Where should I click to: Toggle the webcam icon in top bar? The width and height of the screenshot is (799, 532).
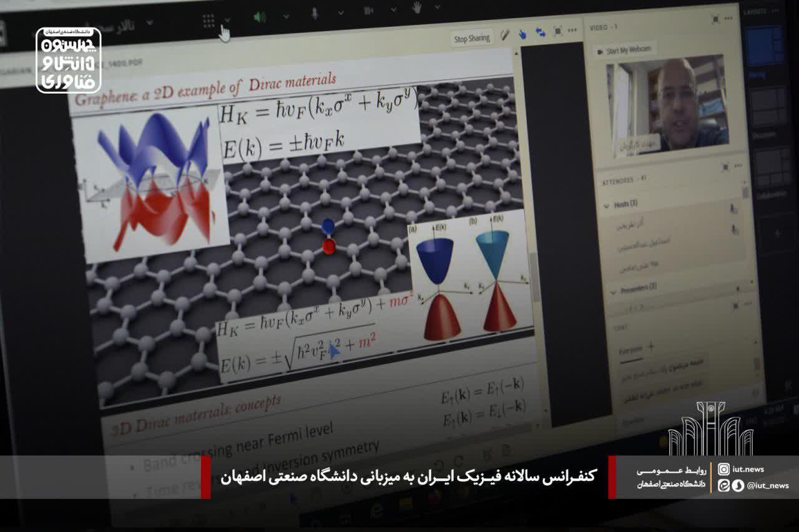[x=368, y=10]
